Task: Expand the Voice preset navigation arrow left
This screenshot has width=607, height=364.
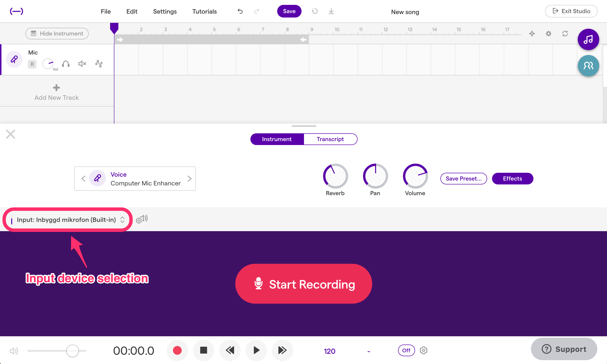Action: (x=83, y=179)
